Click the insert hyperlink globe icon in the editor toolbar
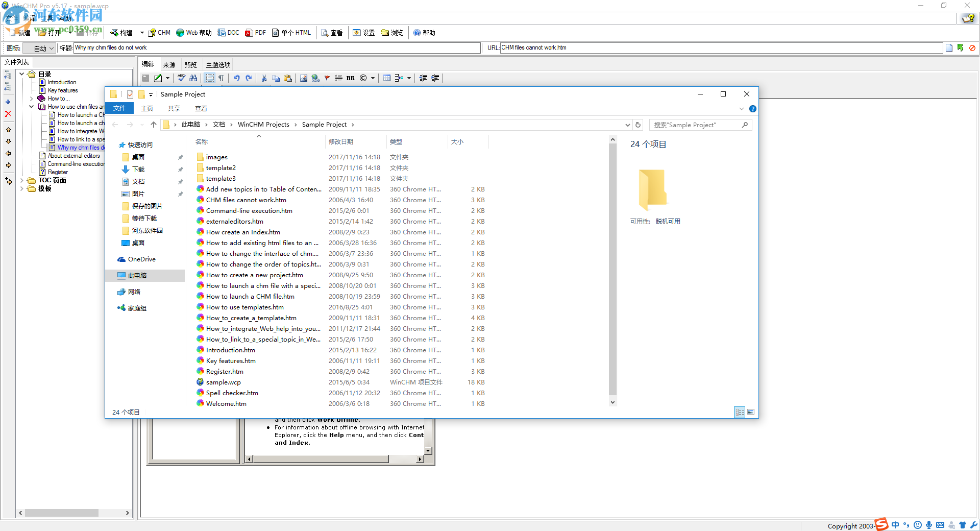The height and width of the screenshot is (531, 980). click(315, 78)
